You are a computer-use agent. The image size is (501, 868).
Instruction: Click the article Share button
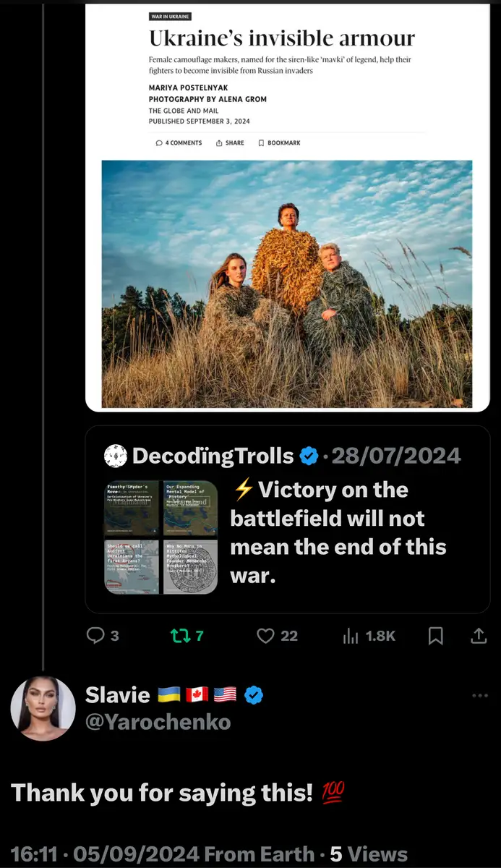click(x=230, y=143)
